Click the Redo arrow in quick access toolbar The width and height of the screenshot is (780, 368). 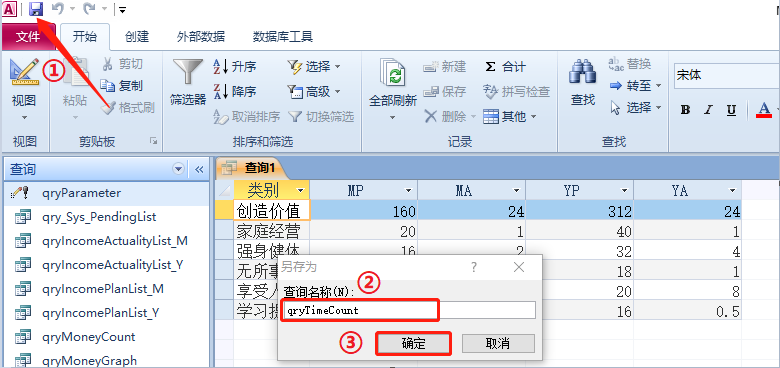coord(89,8)
